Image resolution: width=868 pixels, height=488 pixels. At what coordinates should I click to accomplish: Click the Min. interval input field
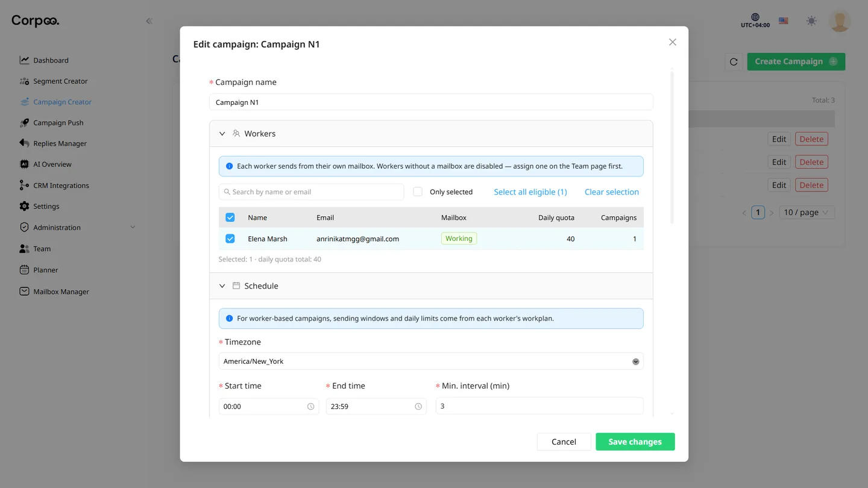tap(539, 406)
